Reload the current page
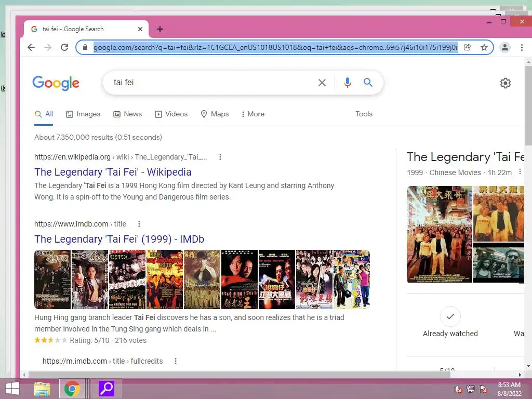Screen dimensions: 532x399 [x=64, y=47]
